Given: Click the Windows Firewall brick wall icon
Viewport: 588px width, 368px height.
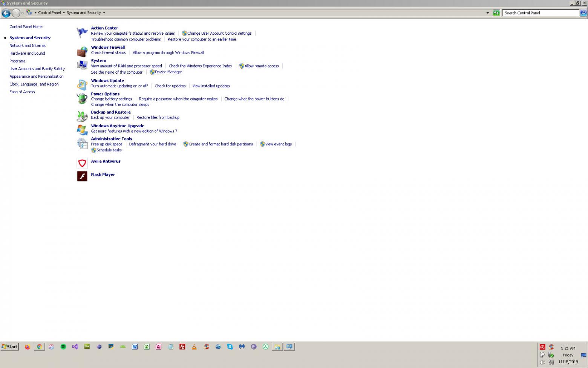Looking at the screenshot, I should coord(82,52).
